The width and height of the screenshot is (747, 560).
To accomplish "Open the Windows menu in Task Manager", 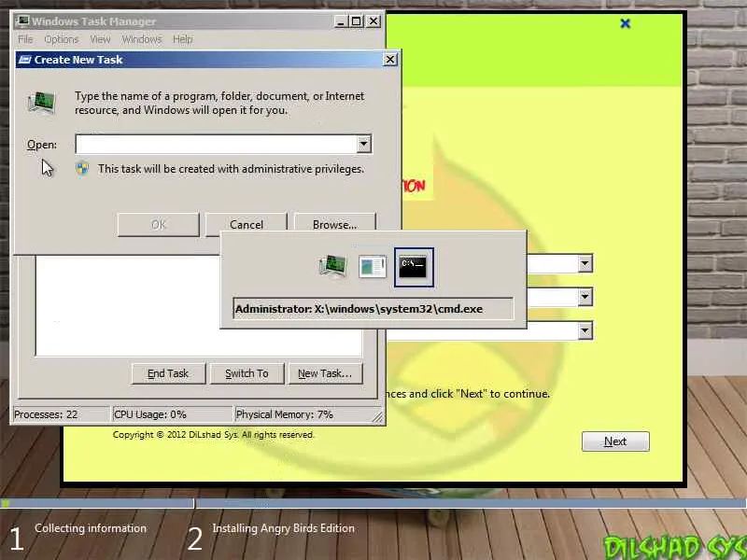I will 142,39.
